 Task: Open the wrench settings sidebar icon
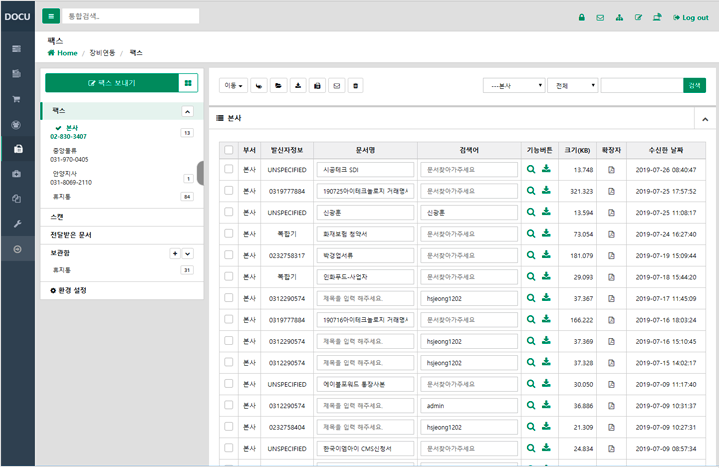17,224
